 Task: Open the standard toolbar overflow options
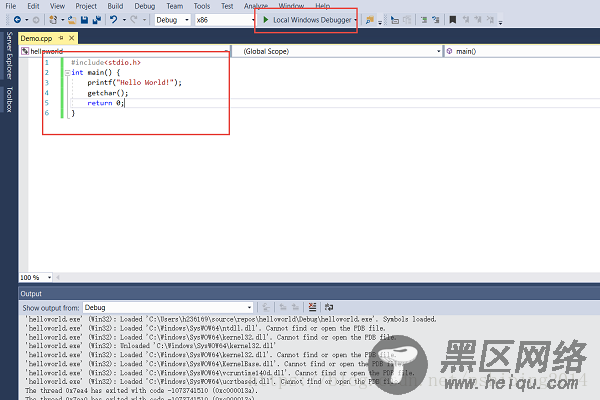[380, 21]
